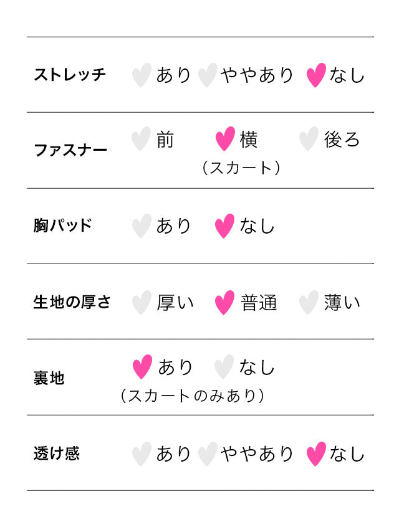Screen dimensions: 399x532
Task: Select the pink heart for 裏地 あり
Action: click(x=142, y=367)
